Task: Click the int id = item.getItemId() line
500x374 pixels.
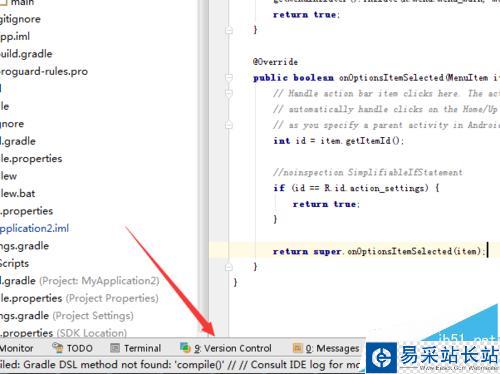Action: tap(338, 141)
